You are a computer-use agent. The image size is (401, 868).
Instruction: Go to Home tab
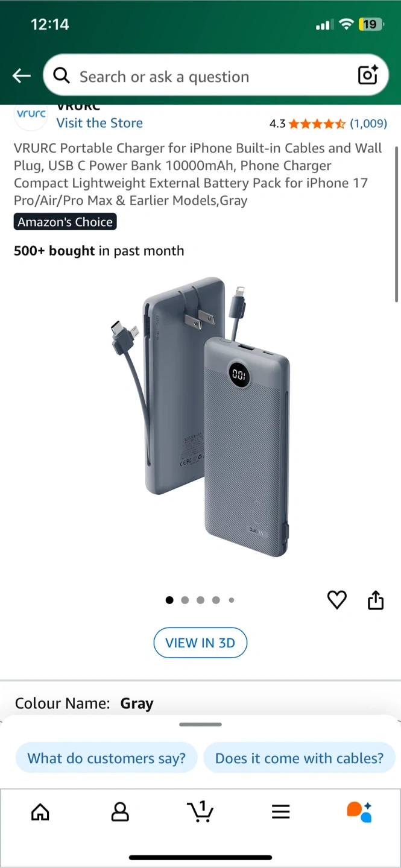40,812
